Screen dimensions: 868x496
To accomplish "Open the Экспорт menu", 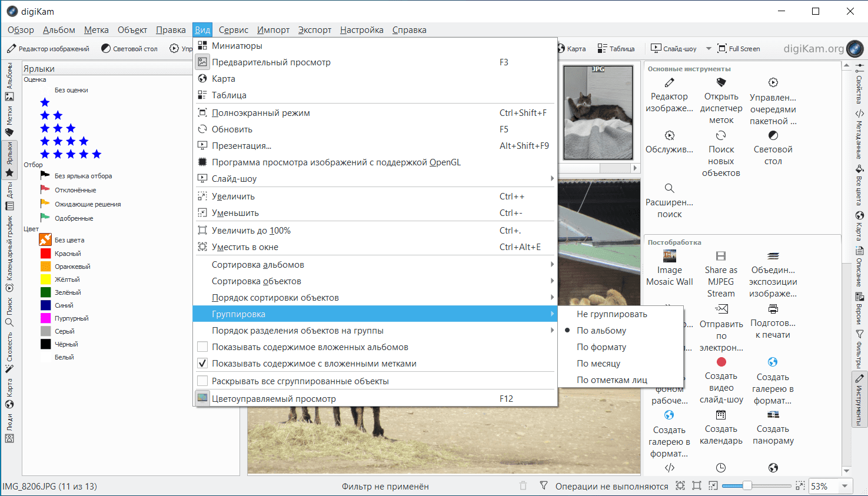I will point(315,30).
